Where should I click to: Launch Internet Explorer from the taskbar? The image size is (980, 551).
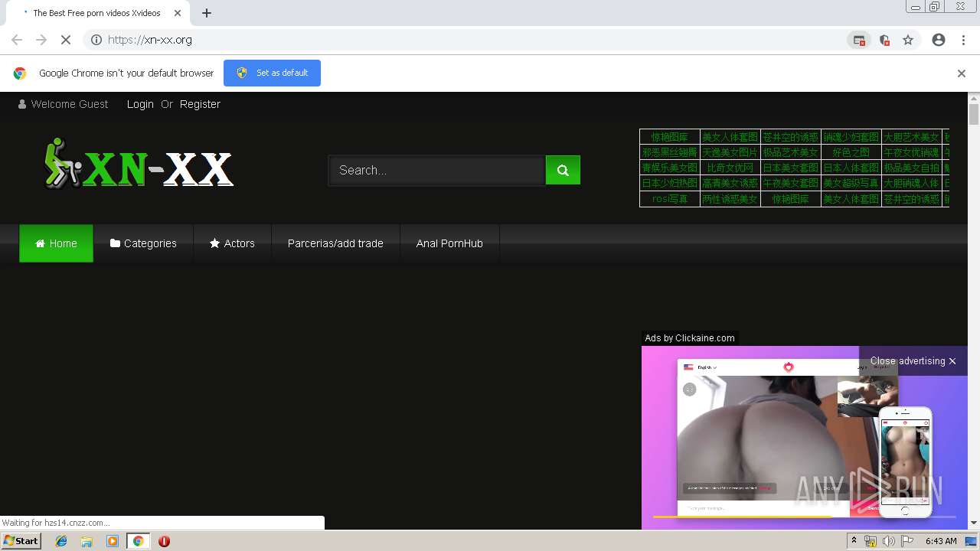(x=61, y=541)
